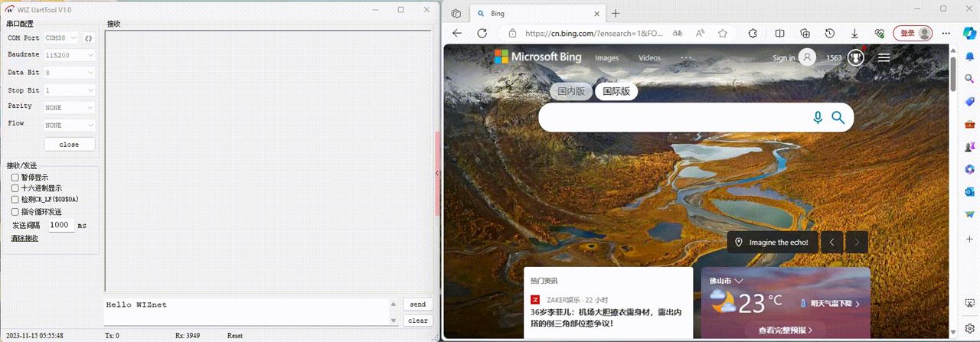Open browser essentials heart icon
Screen dimensions: 980x342
[x=880, y=34]
